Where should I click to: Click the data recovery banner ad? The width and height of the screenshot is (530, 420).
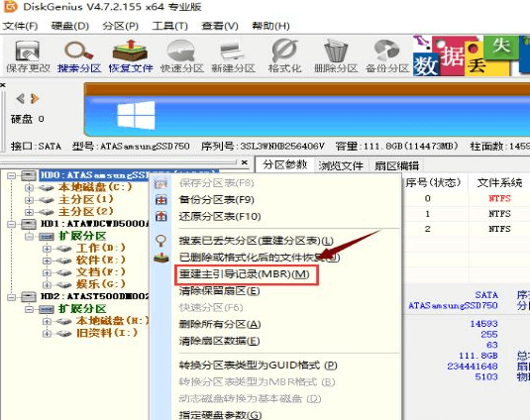pyautogui.click(x=472, y=55)
